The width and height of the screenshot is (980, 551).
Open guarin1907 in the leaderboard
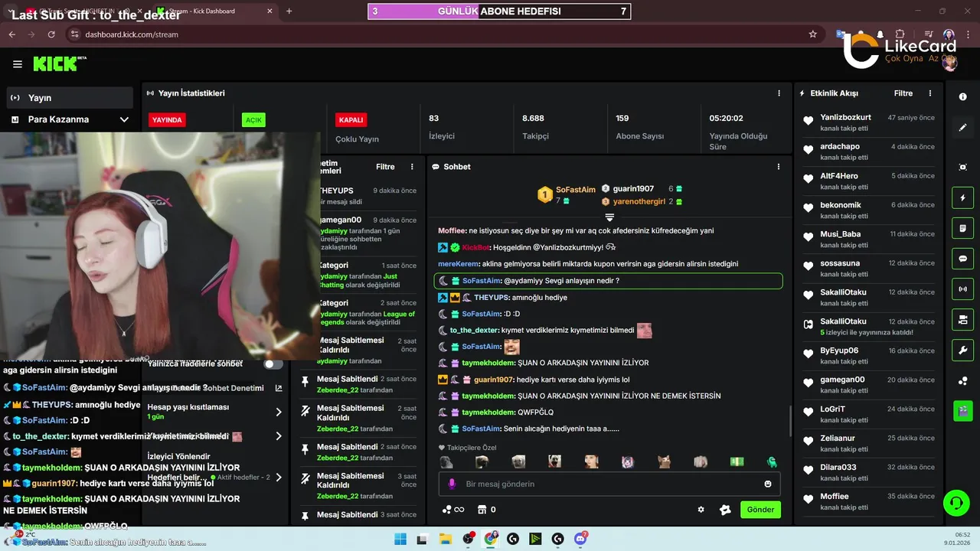633,188
